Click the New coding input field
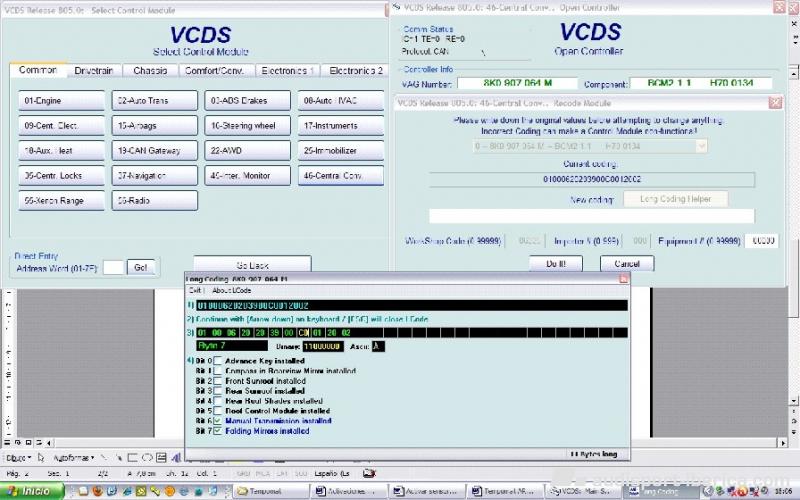Screen dimensions: 800x500 click(x=591, y=216)
